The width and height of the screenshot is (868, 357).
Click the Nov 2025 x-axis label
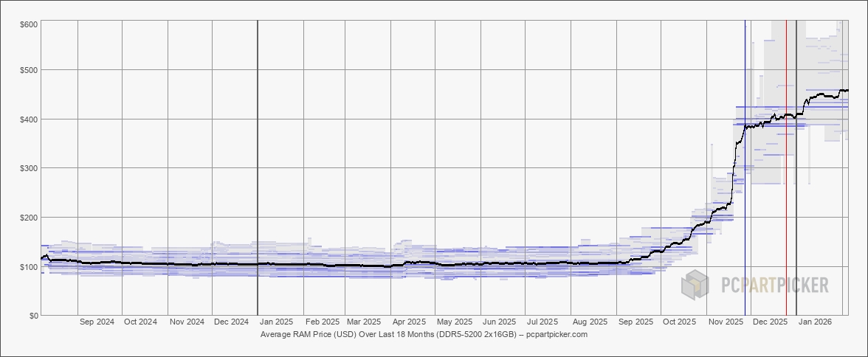[725, 322]
